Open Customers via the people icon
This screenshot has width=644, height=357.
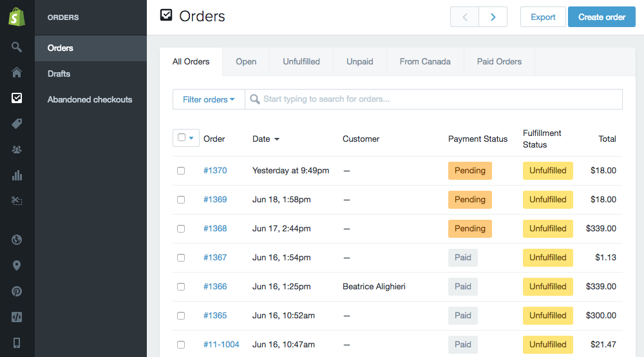click(x=17, y=150)
